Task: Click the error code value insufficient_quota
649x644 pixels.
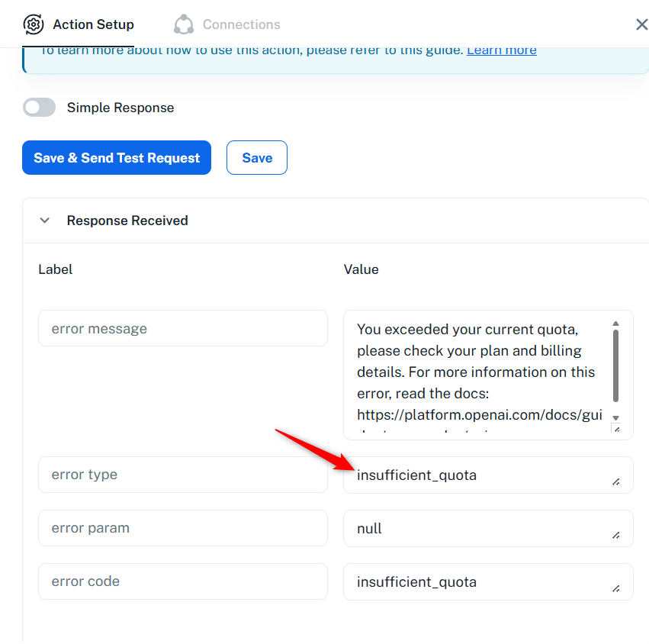Action: coord(480,582)
